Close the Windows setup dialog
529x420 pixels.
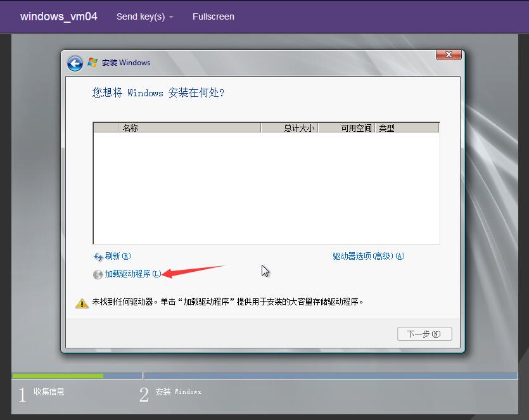click(x=449, y=54)
